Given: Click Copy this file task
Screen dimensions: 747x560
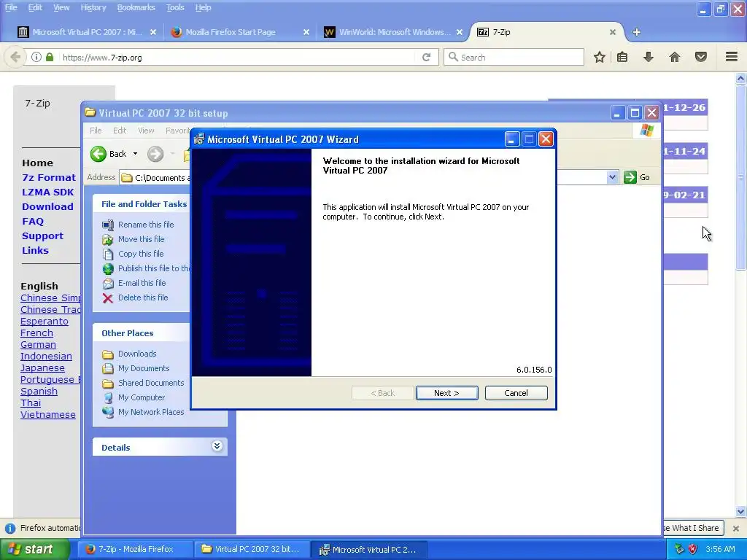Looking at the screenshot, I should click(x=141, y=254).
